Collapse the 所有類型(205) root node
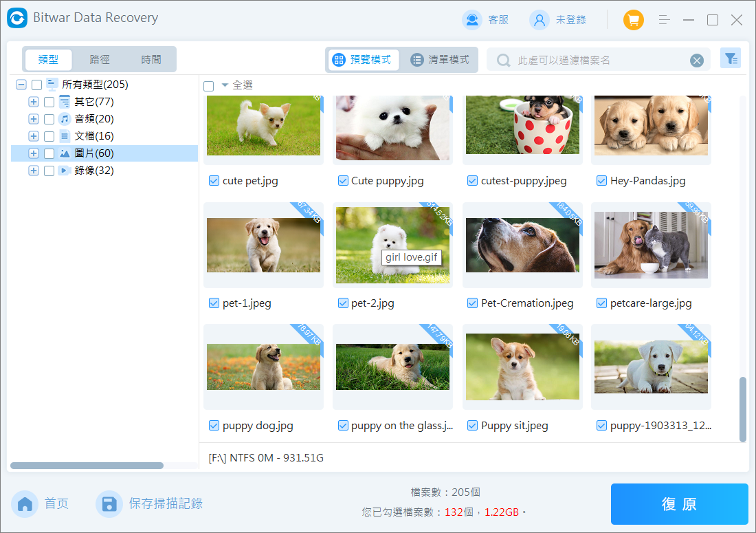 pyautogui.click(x=21, y=85)
